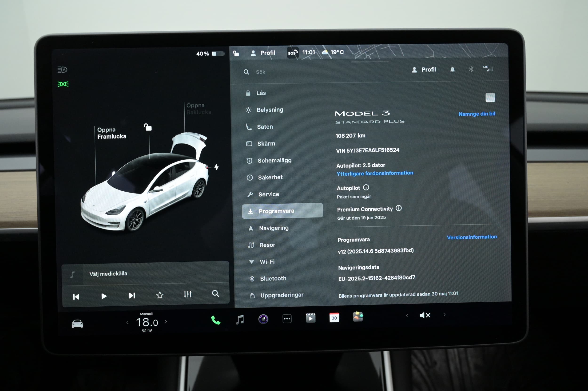Decrease cabin temperature with left arrow

(127, 322)
